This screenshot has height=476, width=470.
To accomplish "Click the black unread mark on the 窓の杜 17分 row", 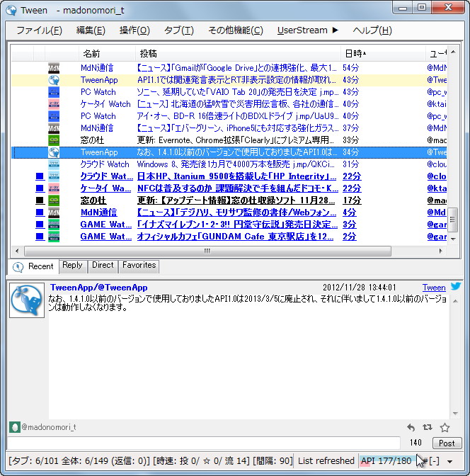I will [x=40, y=200].
